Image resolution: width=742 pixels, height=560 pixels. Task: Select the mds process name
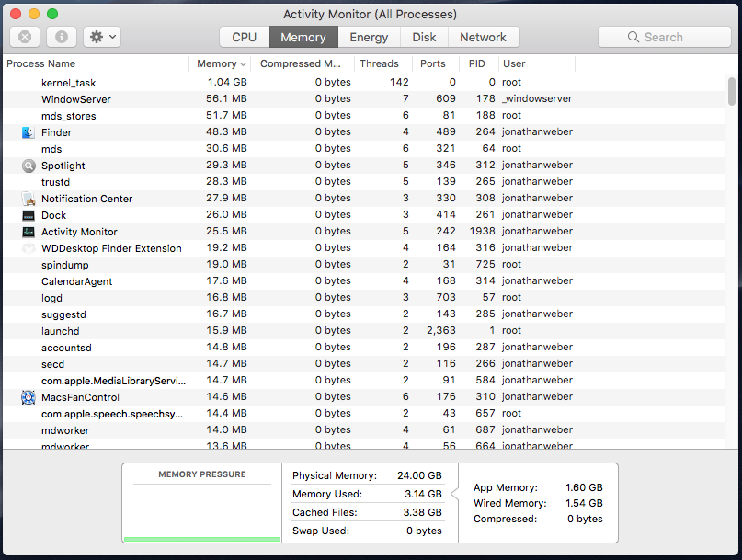pyautogui.click(x=51, y=149)
